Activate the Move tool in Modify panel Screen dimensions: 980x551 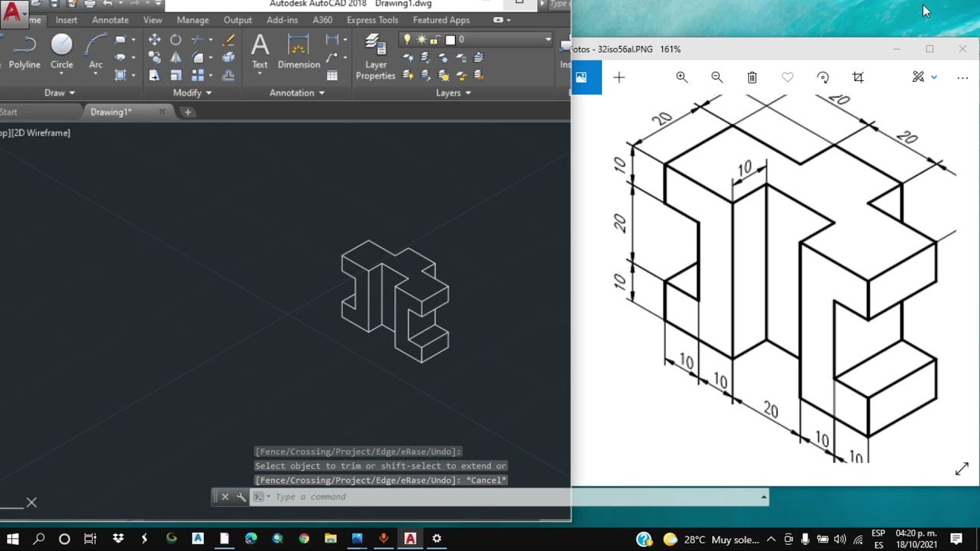[155, 40]
